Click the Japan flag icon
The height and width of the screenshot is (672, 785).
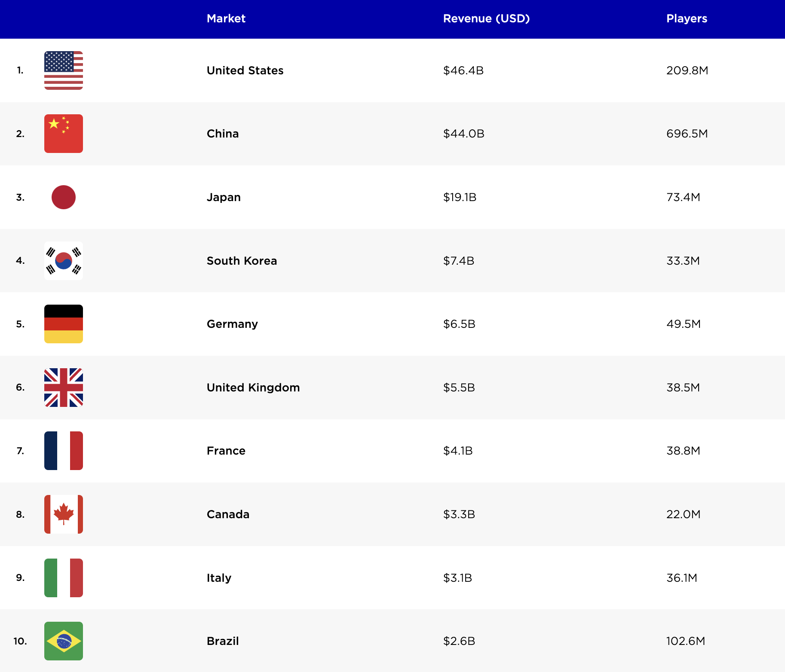click(x=64, y=197)
